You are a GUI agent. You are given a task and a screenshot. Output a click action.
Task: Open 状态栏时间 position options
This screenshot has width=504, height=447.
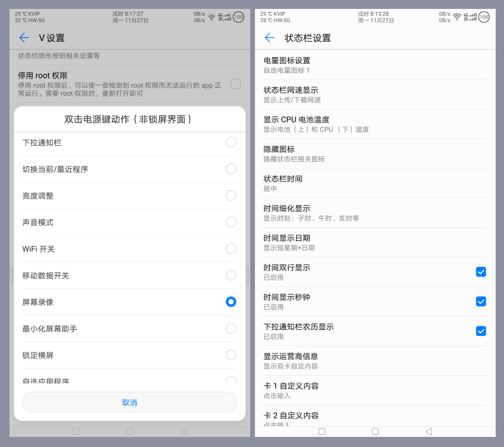pos(374,183)
